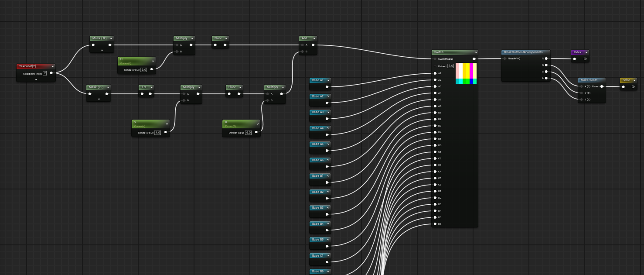Image resolution: width=644 pixels, height=275 pixels.
Task: Open the Color node header chevron
Action: pos(634,80)
